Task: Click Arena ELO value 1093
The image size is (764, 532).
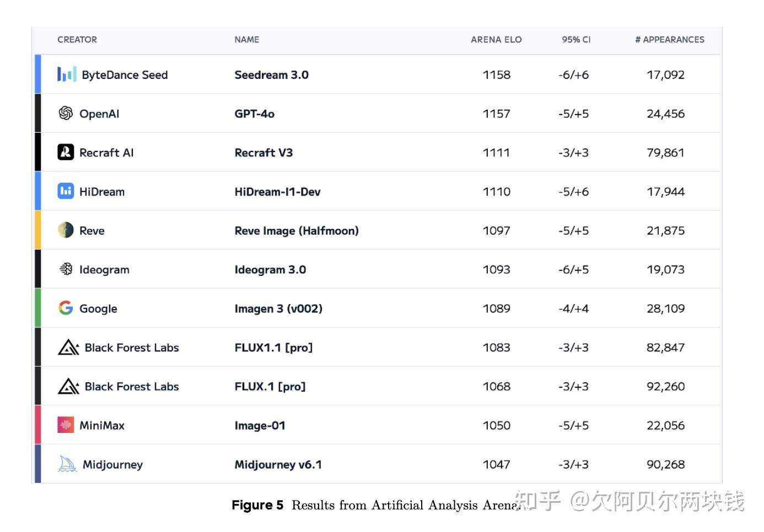Action: click(x=497, y=270)
